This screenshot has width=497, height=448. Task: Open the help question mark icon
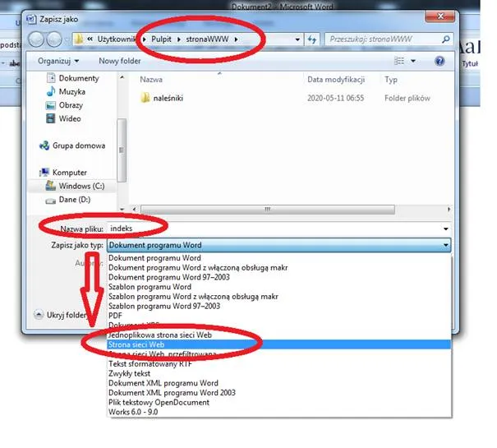tap(439, 61)
